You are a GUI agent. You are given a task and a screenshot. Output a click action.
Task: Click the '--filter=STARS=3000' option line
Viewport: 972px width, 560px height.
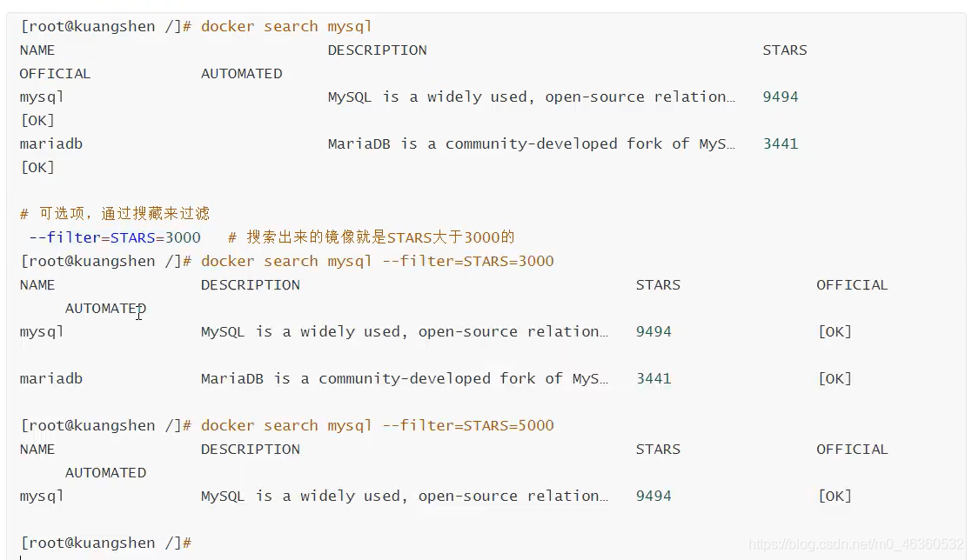point(115,237)
